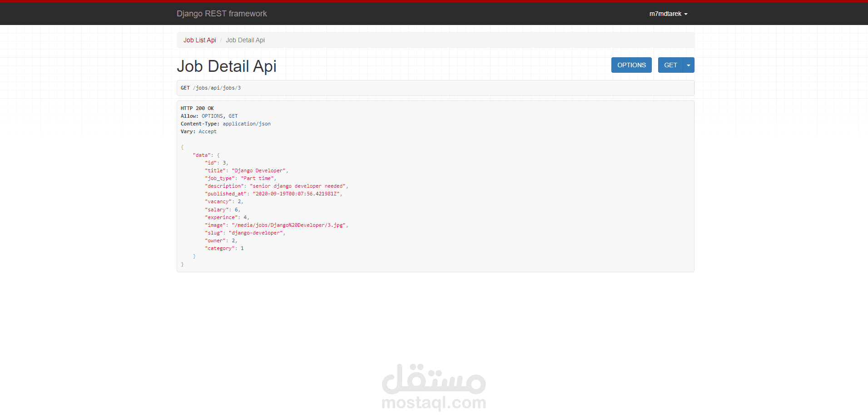Click the HTTP 200 OK status line
The width and height of the screenshot is (868, 420).
click(197, 108)
